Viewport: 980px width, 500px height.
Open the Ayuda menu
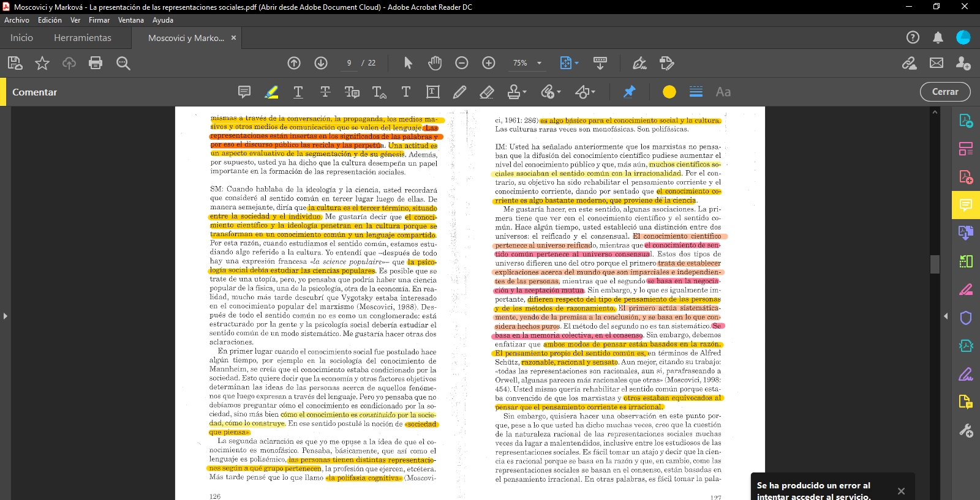tap(163, 20)
